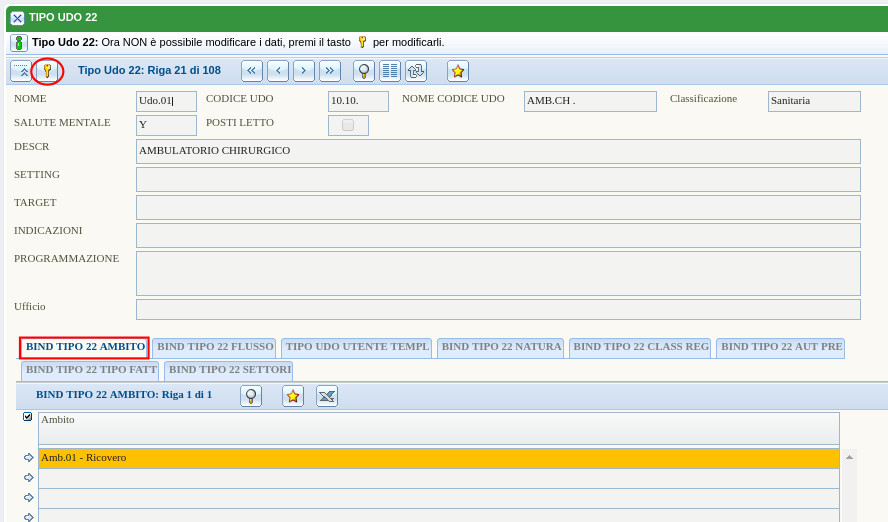
Task: Click star icon in Bind Tipo Ambito toolbar
Action: point(293,396)
